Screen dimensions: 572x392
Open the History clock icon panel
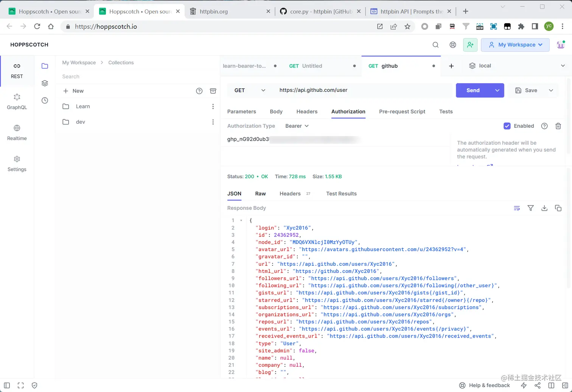point(45,101)
